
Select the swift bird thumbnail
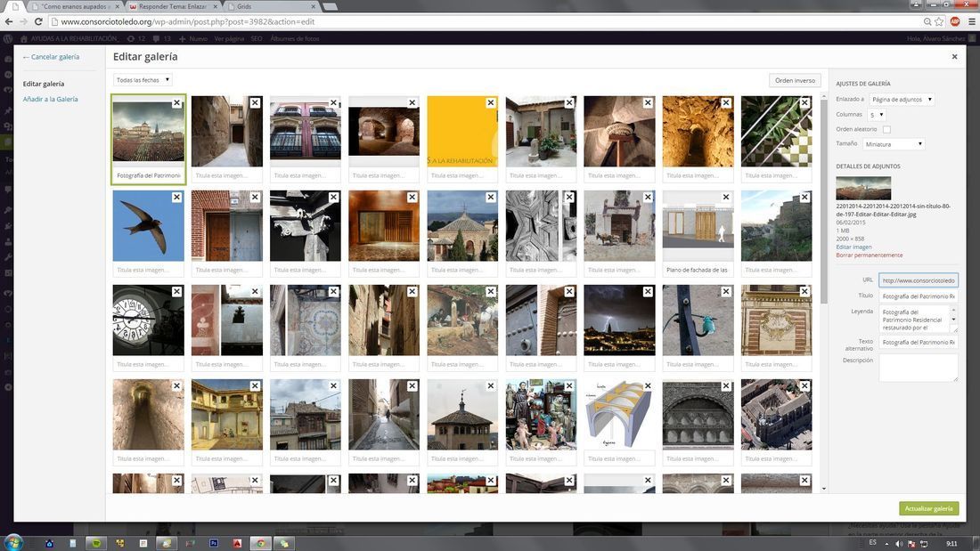149,226
